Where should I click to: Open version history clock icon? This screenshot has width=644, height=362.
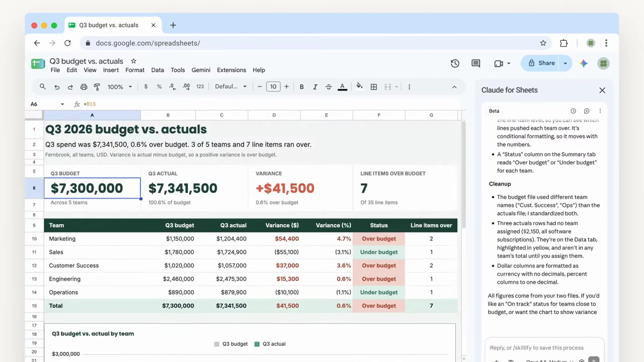pyautogui.click(x=455, y=63)
